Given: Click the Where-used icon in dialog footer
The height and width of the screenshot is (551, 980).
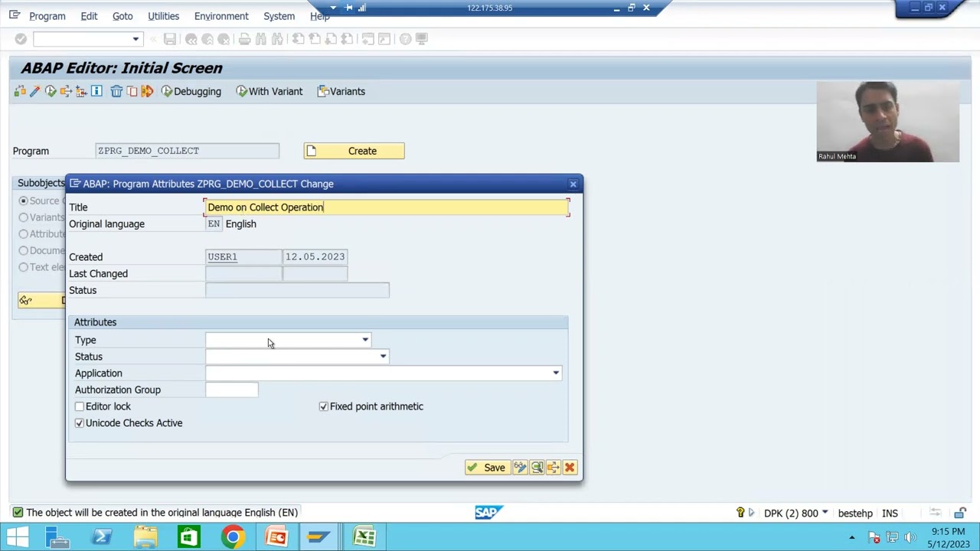Looking at the screenshot, I should point(553,468).
